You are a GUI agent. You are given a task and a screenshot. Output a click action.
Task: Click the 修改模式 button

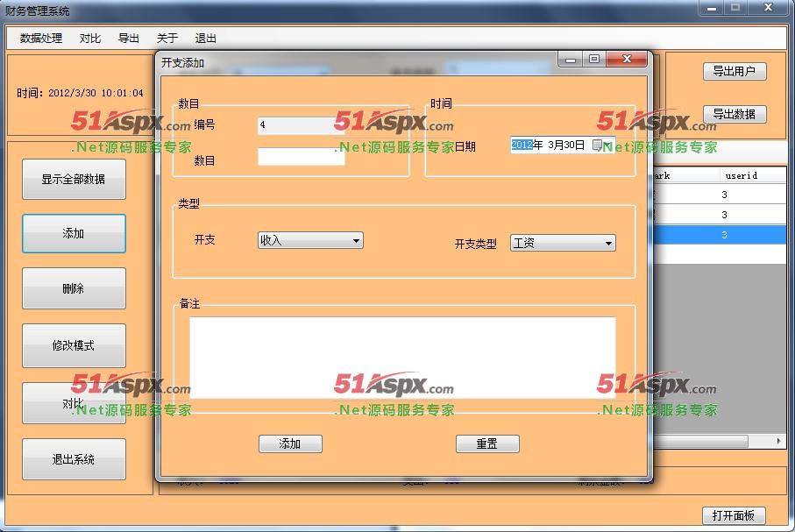point(74,345)
